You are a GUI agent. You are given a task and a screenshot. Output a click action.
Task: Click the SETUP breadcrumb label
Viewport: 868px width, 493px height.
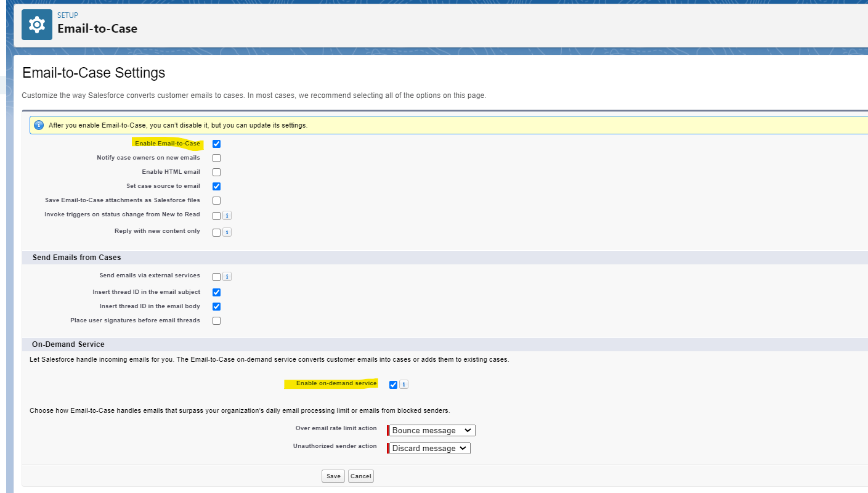[68, 15]
